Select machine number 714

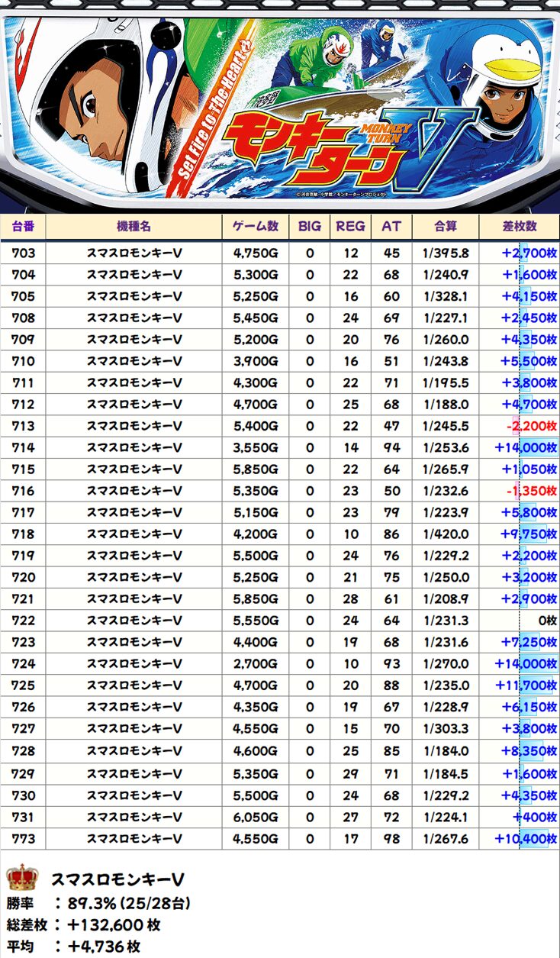coord(23,447)
